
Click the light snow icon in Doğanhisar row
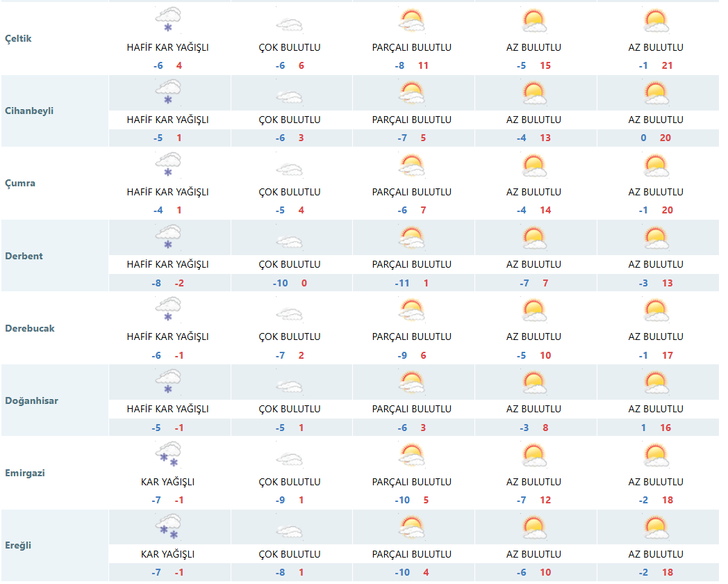[167, 382]
